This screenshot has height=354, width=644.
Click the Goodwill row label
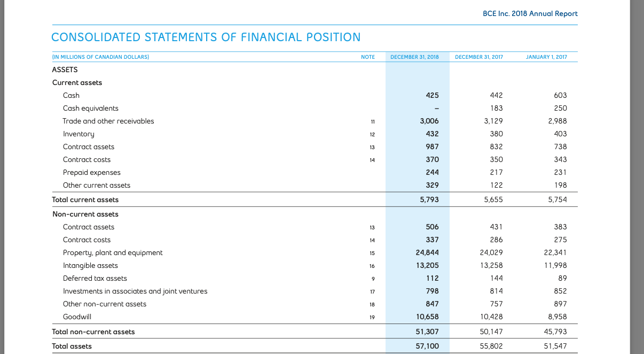77,317
